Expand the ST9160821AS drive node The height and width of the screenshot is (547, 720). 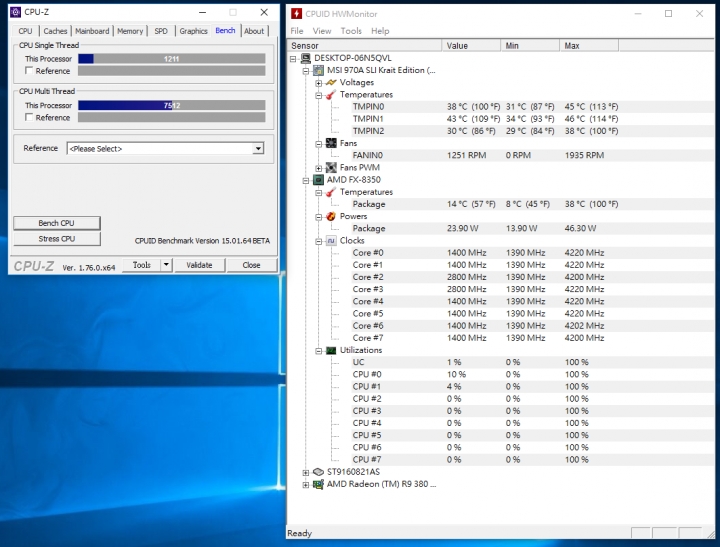click(306, 472)
